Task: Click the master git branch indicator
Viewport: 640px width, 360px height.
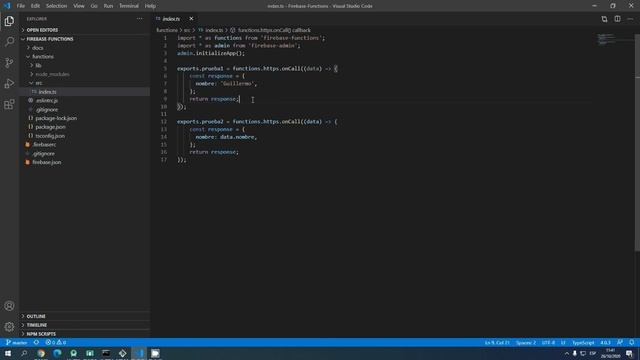Action: click(x=16, y=342)
